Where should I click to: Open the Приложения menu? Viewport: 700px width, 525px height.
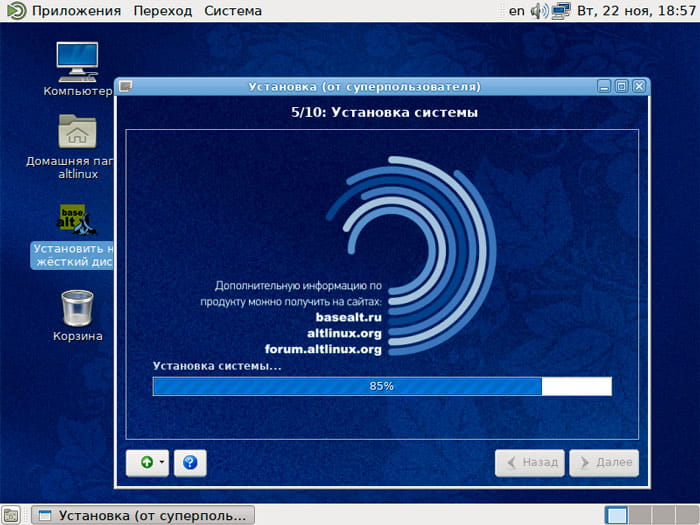pos(76,11)
